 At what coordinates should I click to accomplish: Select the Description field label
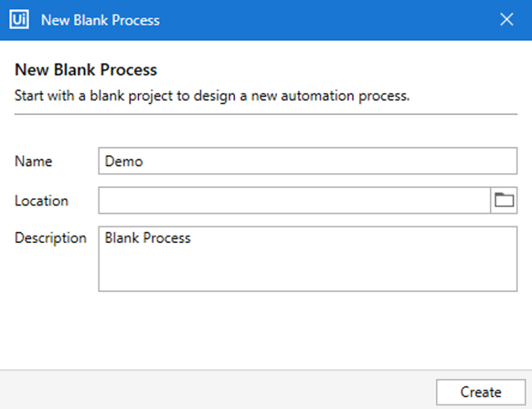pos(51,238)
